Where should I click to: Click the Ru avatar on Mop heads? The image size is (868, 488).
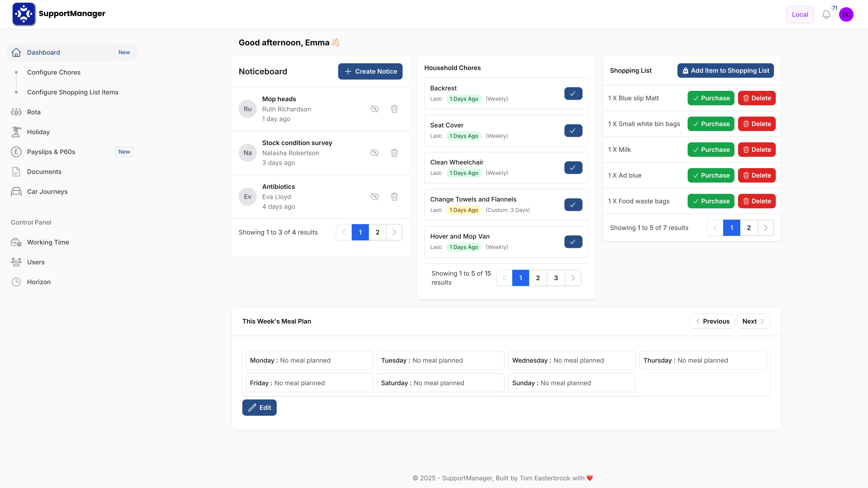coord(248,109)
